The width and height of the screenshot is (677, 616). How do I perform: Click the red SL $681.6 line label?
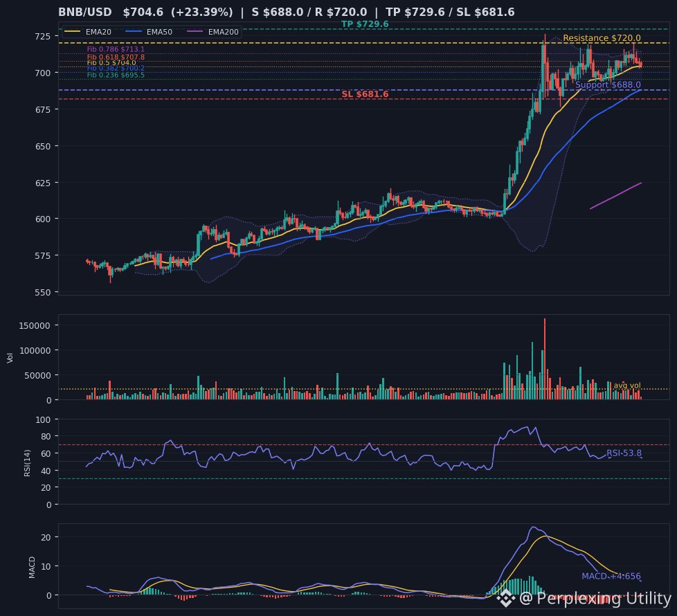click(x=365, y=94)
